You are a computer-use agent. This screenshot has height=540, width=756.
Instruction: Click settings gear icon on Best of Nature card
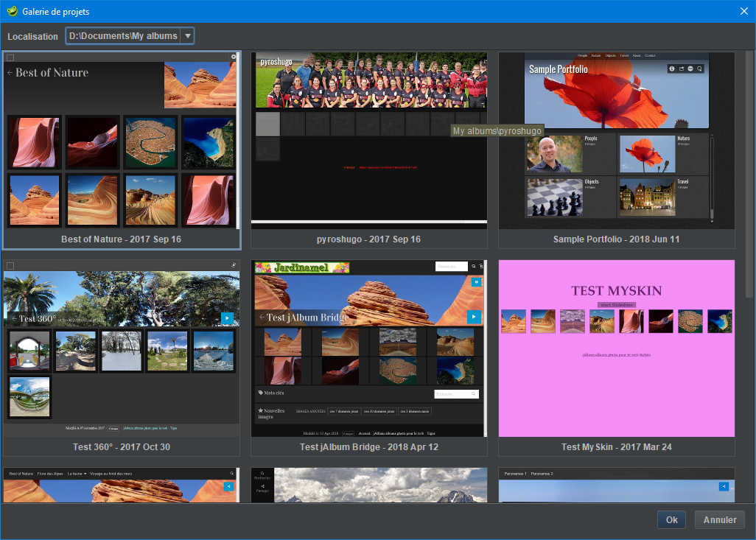[234, 57]
